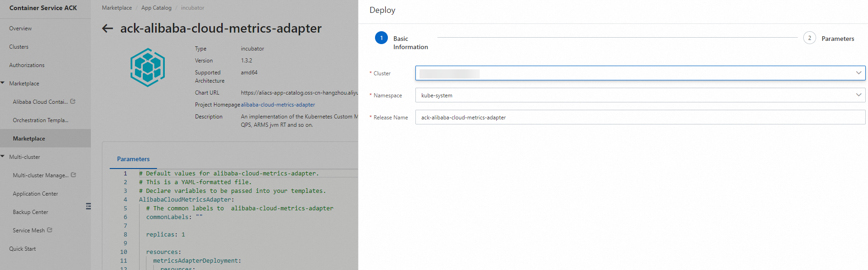
Task: Click the back arrow beside ack-alibaba-cloud-metrics-adapter
Action: (x=107, y=28)
